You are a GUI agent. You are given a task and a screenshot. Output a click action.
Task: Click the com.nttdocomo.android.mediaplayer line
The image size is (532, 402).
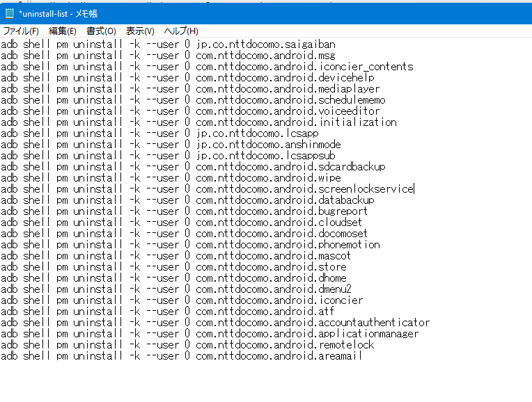(190, 89)
